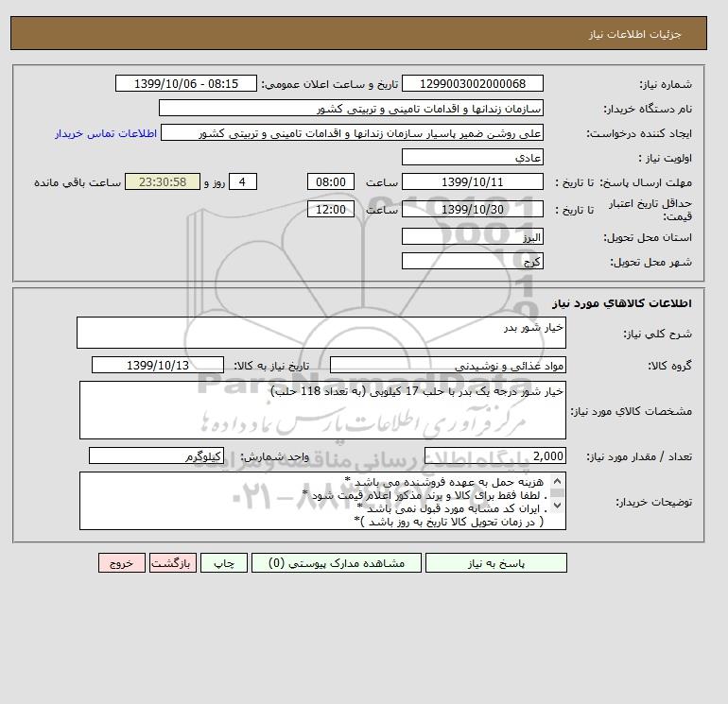The height and width of the screenshot is (704, 728).
Task: Select goods group field مواد غذائی و نوشیدنی
Action: (447, 365)
